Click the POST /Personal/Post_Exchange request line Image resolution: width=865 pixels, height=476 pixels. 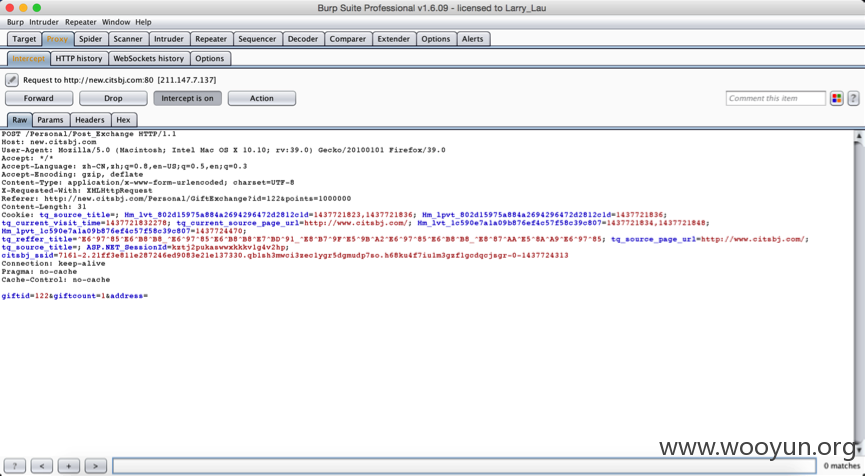click(x=89, y=134)
